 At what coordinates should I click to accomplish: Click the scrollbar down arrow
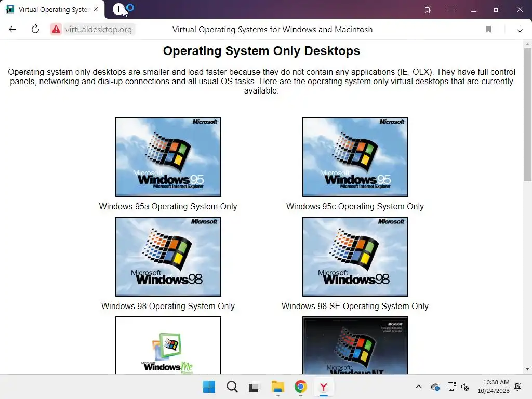click(x=527, y=369)
